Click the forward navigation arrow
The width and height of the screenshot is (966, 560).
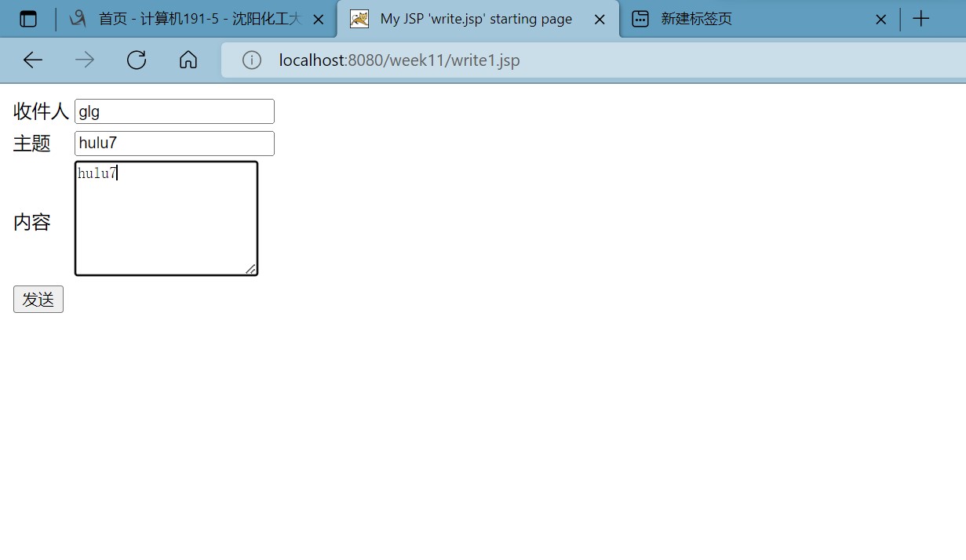(85, 60)
